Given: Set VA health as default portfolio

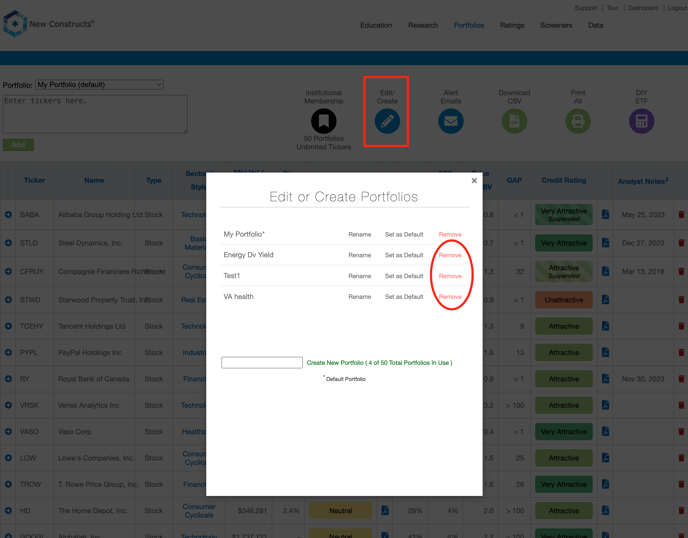Looking at the screenshot, I should pos(404,297).
